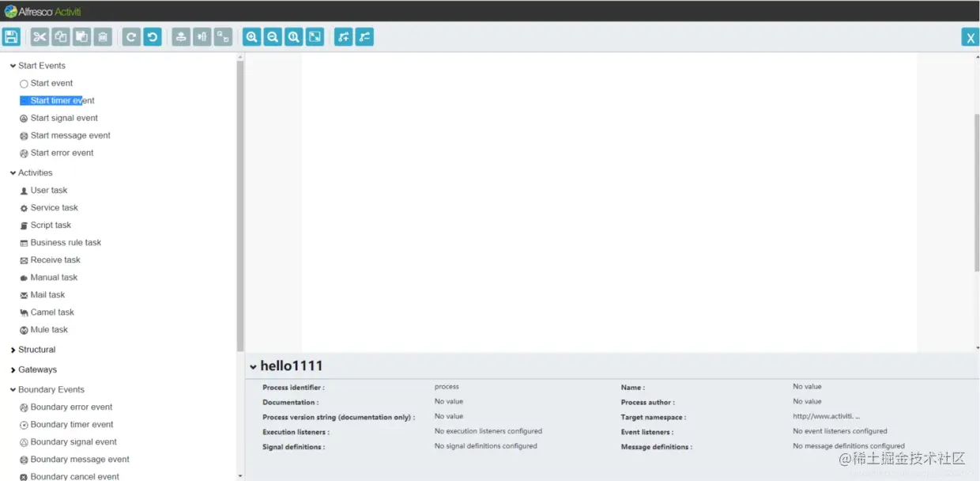Select the Start error event item
Screen dimensions: 980x481
(56, 153)
